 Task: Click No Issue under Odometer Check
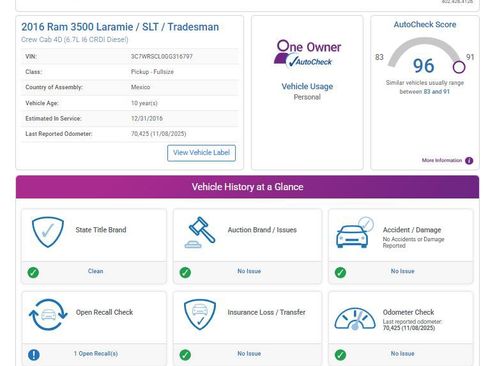[x=402, y=354]
